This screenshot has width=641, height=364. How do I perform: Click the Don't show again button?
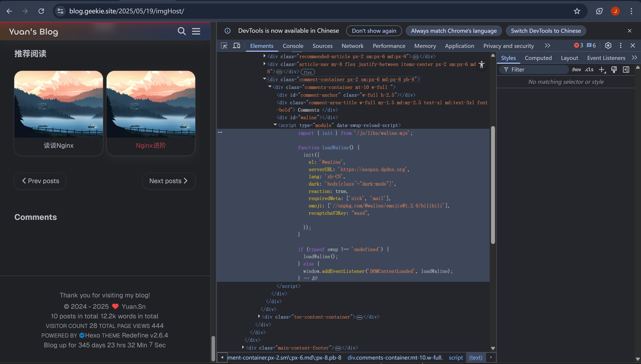click(x=374, y=31)
